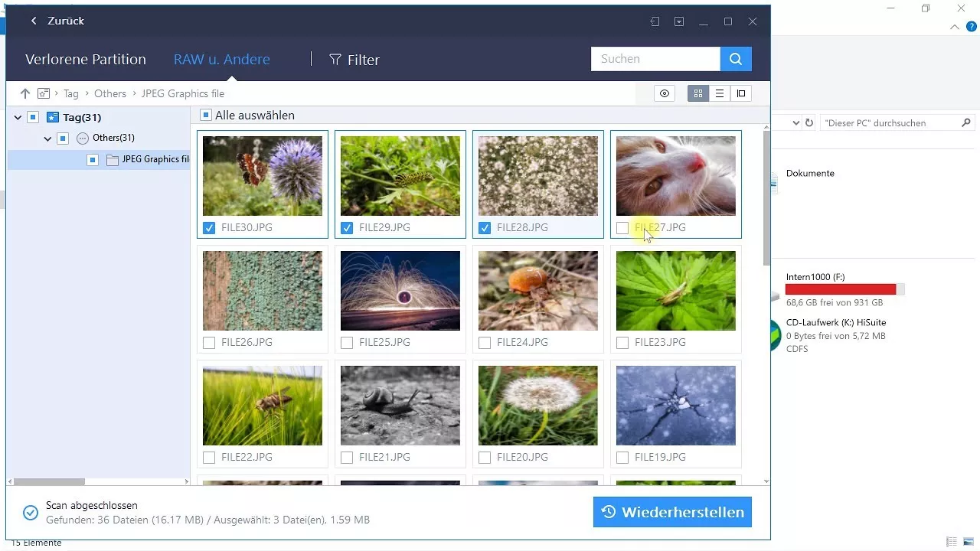Go back with the Zurück button
Image resolution: width=980 pixels, height=551 pixels.
57,21
